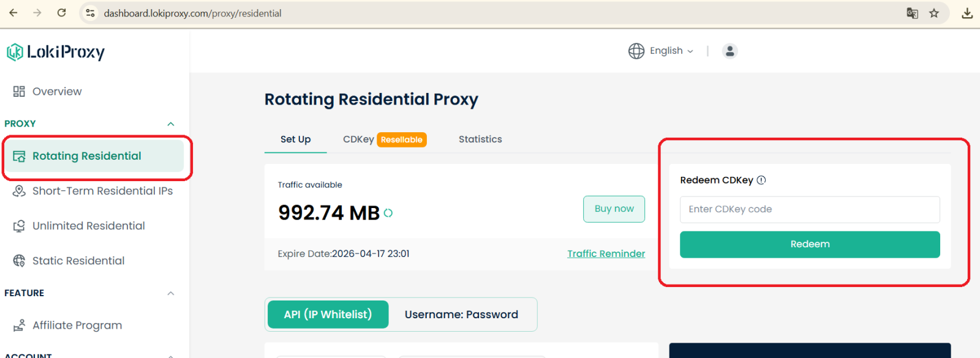The image size is (980, 358).
Task: Open the CDKey Resellable tab
Action: (x=384, y=140)
